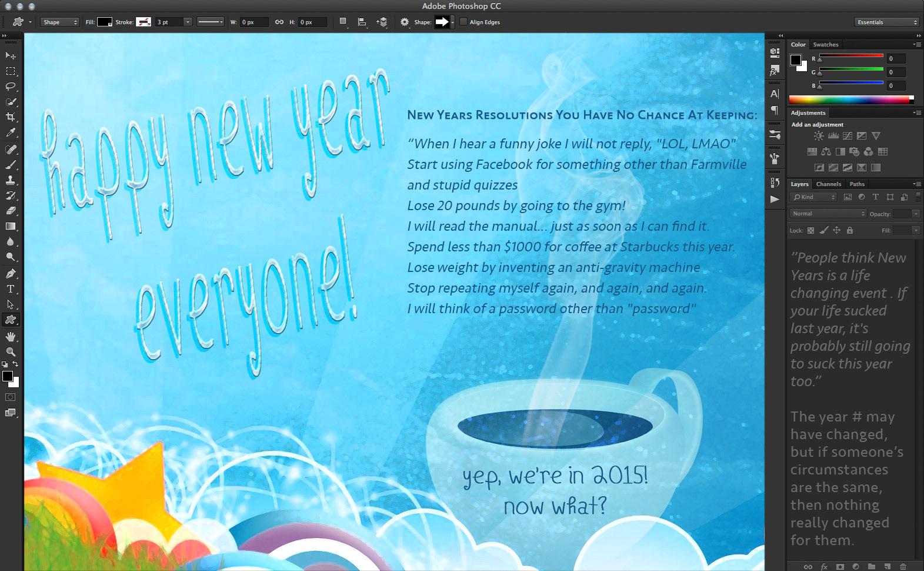Viewport: 924px width, 571px height.
Task: Toggle lock all layer button
Action: coord(850,231)
